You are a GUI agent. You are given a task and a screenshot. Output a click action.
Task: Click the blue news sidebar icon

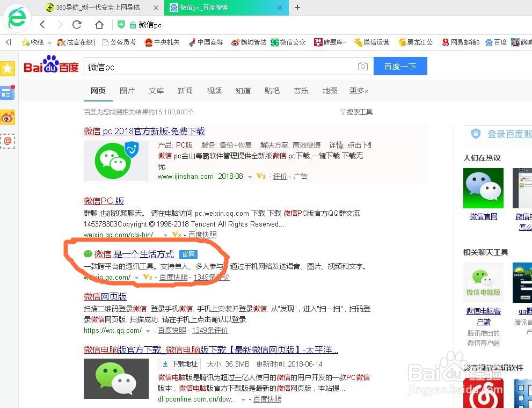[8, 92]
